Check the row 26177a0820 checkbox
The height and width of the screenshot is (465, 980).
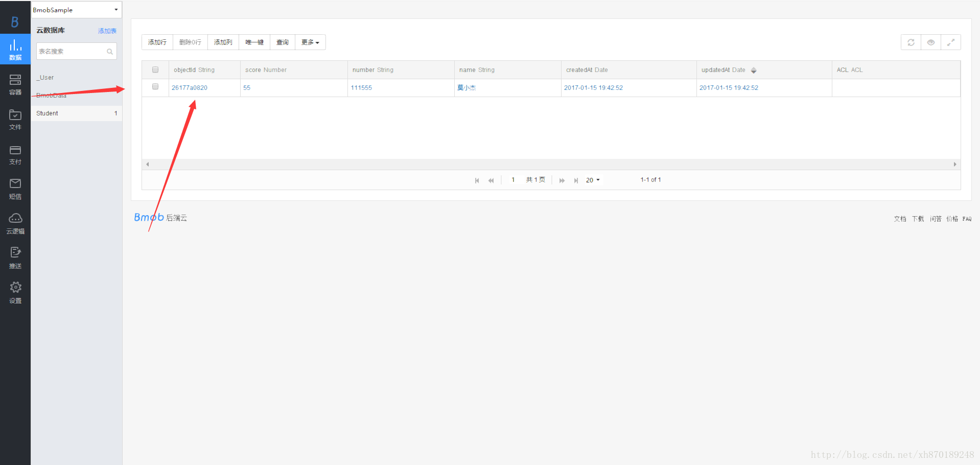[155, 86]
